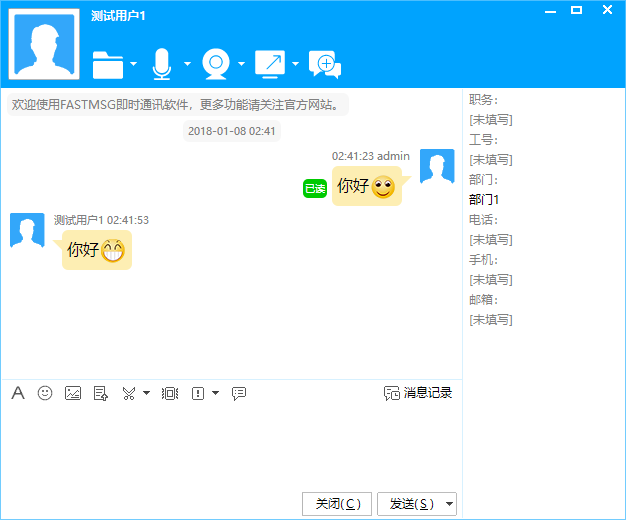
Task: Expand the send button options arrow
Action: point(450,504)
